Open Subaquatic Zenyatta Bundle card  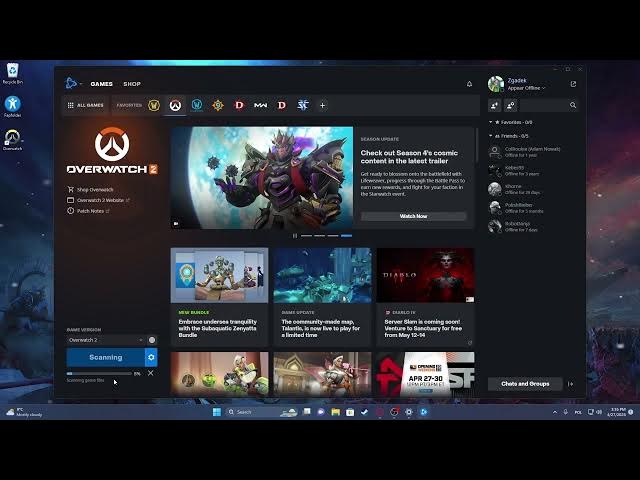220,297
